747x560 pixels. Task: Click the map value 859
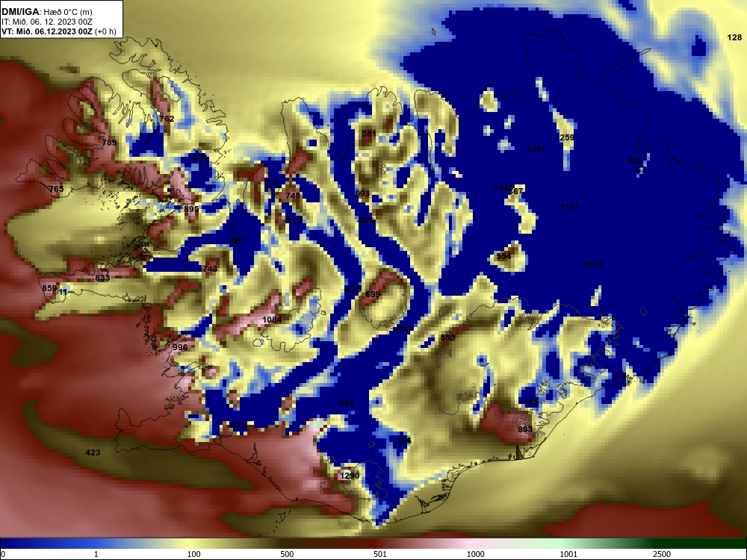[x=49, y=288]
